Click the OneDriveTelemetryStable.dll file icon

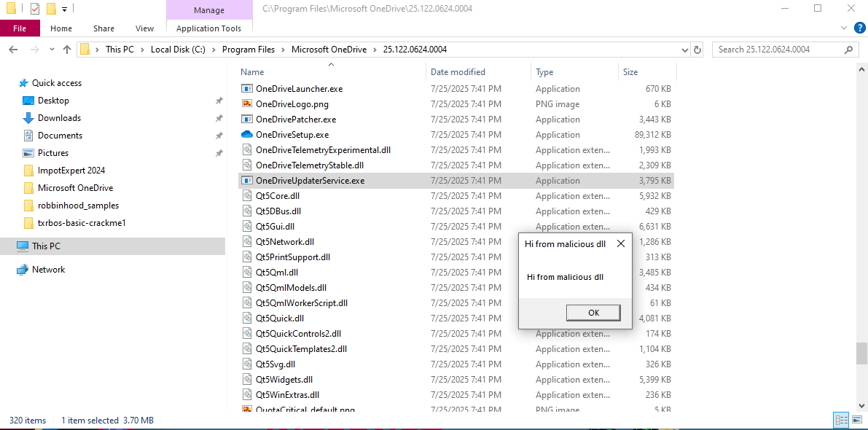pos(247,165)
